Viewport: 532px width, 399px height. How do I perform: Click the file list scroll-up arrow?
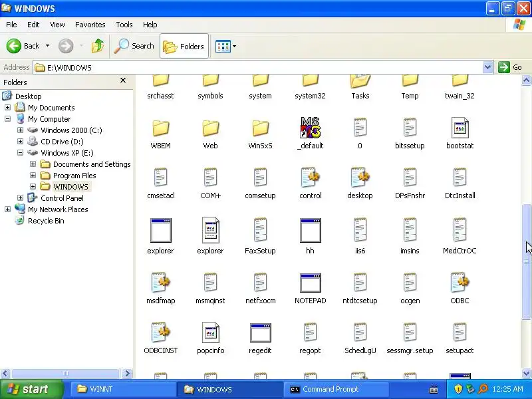pos(526,80)
